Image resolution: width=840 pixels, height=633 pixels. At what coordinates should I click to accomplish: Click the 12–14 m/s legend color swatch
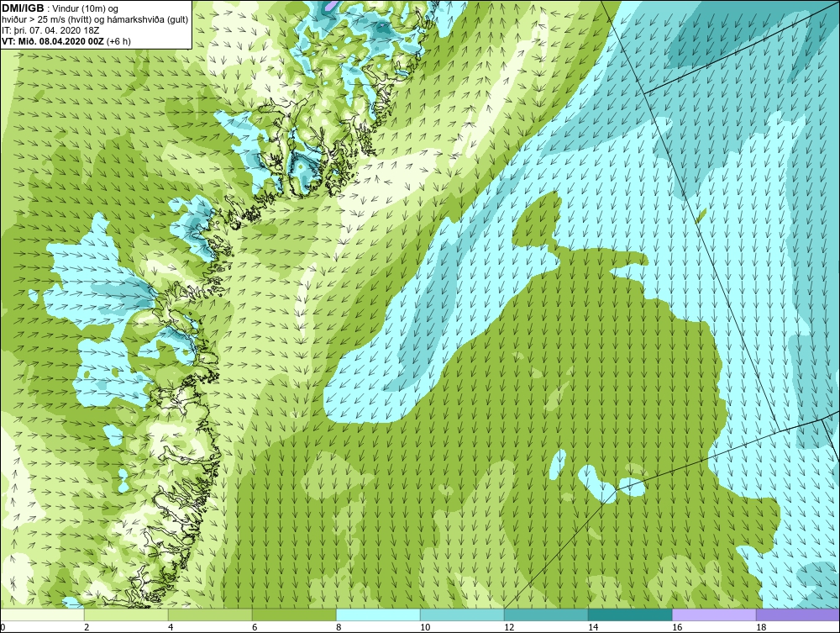pyautogui.click(x=546, y=615)
